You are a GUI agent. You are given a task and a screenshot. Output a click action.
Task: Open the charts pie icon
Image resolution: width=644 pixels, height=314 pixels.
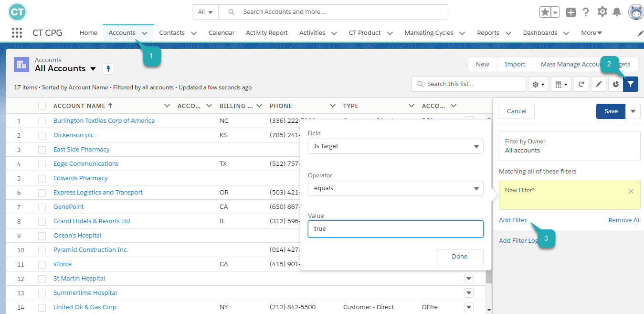point(615,84)
